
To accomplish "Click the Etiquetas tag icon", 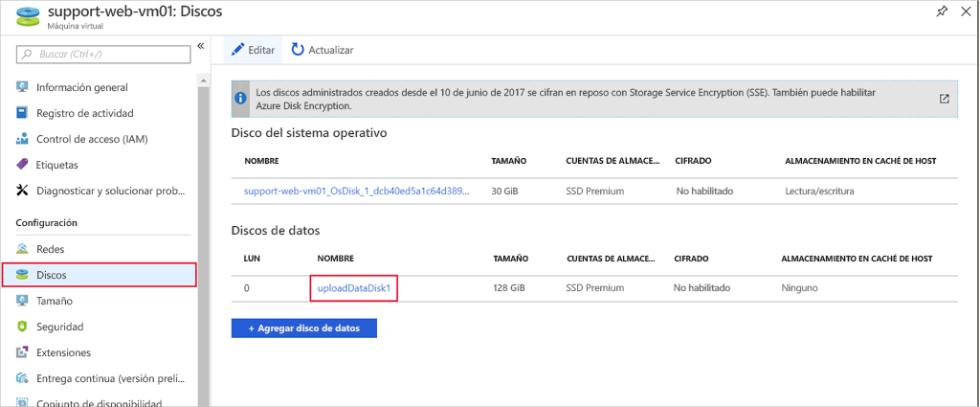I will click(22, 165).
